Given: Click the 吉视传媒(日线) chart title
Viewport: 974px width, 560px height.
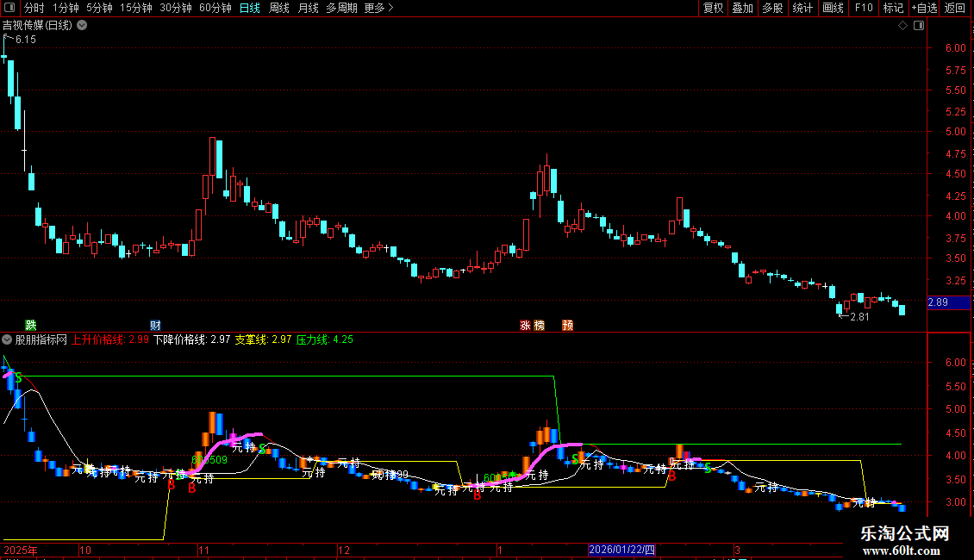Looking at the screenshot, I should (37, 26).
